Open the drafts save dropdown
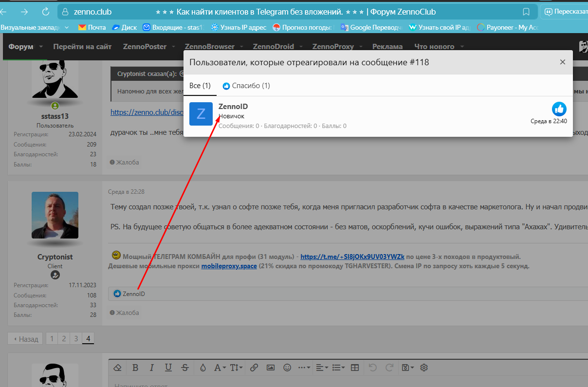This screenshot has width=588, height=387. tap(408, 368)
